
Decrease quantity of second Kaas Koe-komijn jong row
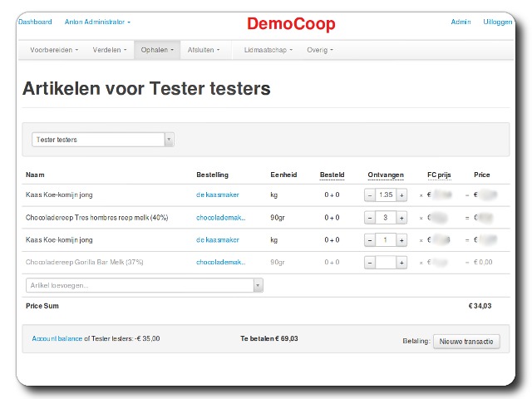(x=370, y=239)
